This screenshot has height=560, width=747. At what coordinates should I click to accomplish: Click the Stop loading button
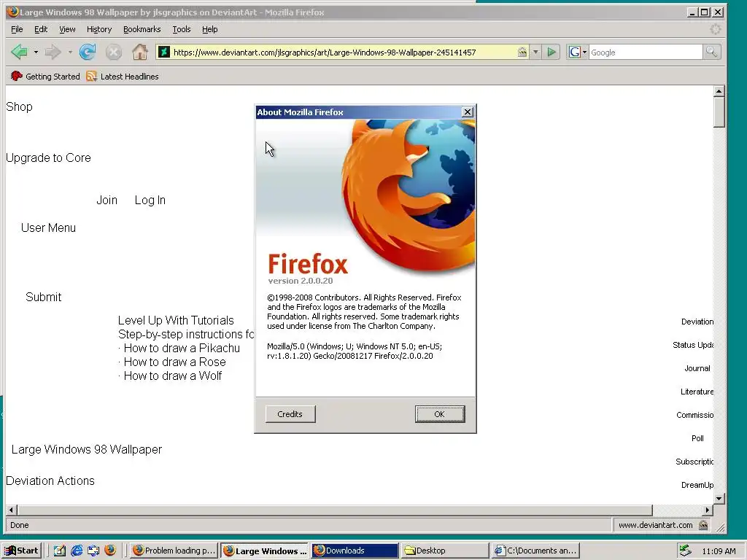point(113,52)
